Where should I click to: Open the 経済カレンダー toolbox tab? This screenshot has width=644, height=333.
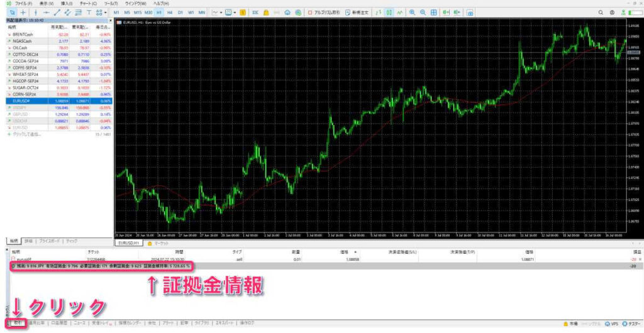click(x=130, y=323)
